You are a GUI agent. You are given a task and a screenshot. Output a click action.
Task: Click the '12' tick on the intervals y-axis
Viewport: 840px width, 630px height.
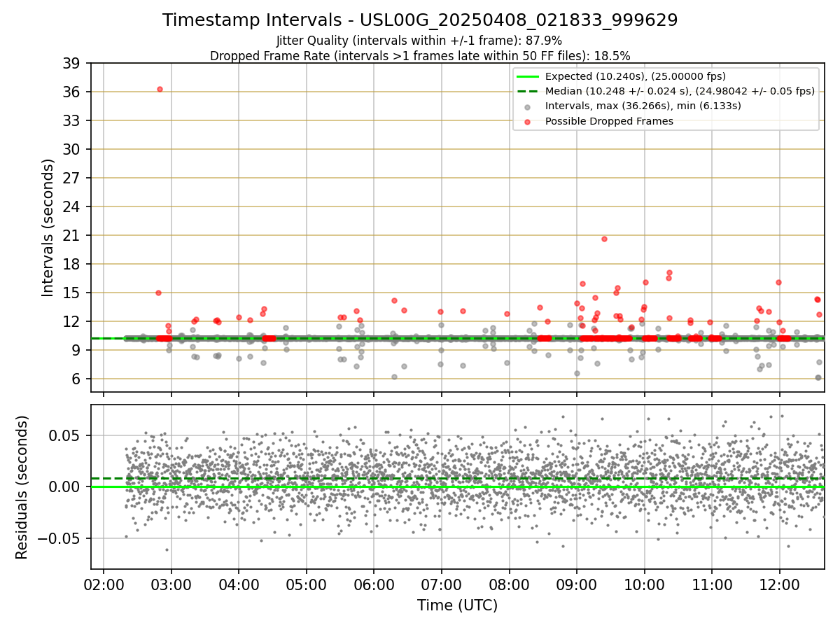71,322
